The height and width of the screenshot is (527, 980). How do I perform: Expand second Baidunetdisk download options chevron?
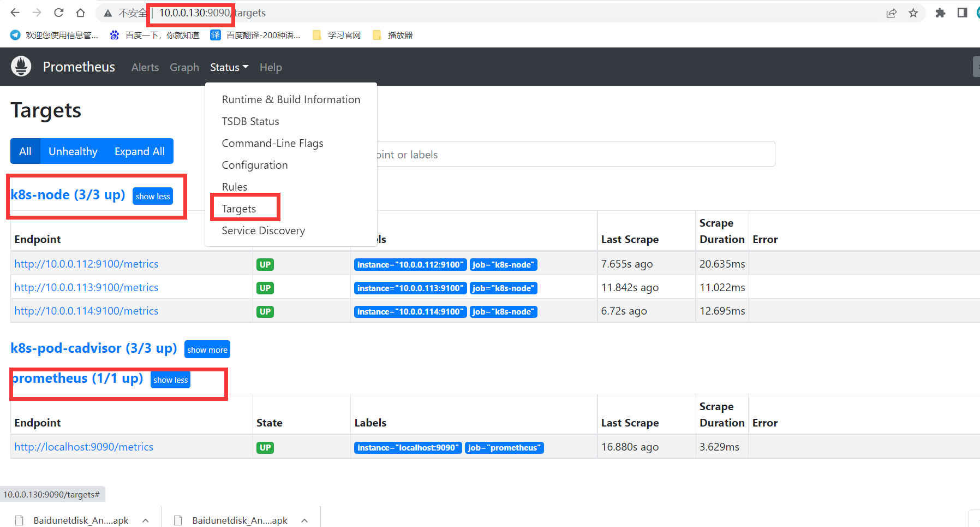tap(304, 520)
